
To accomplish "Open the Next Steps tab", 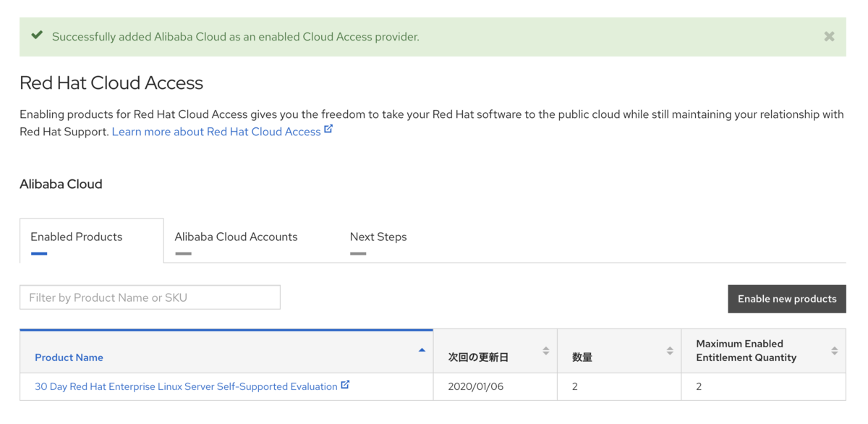I will pyautogui.click(x=378, y=237).
